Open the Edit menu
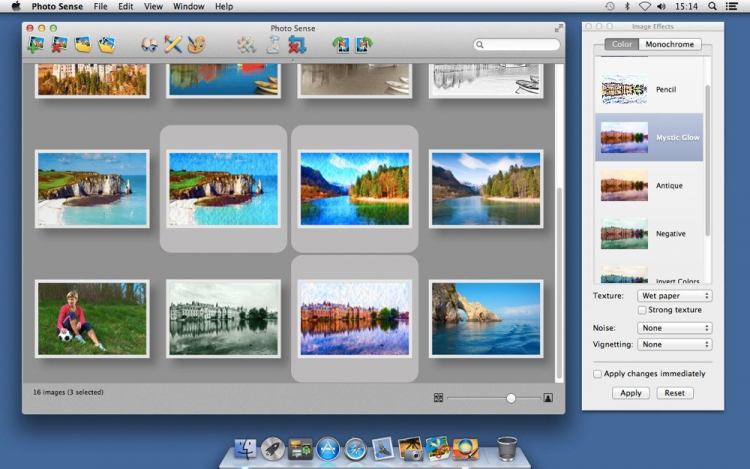The width and height of the screenshot is (750, 469). (x=125, y=6)
